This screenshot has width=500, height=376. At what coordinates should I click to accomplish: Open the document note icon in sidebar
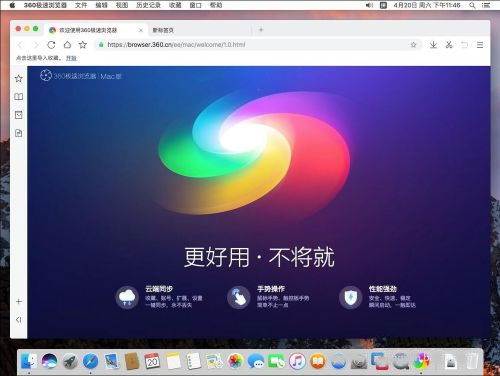pos(19,133)
